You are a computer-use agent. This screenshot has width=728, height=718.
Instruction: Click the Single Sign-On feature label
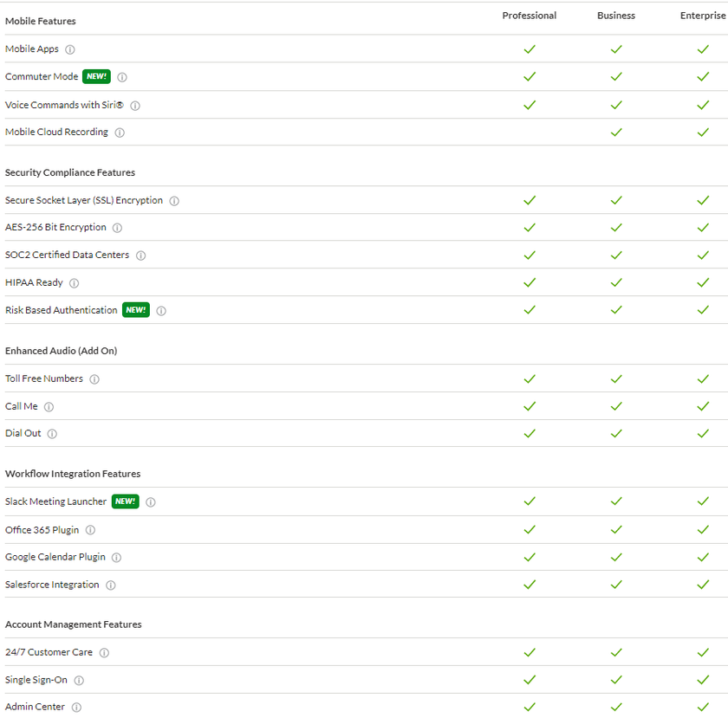point(36,680)
